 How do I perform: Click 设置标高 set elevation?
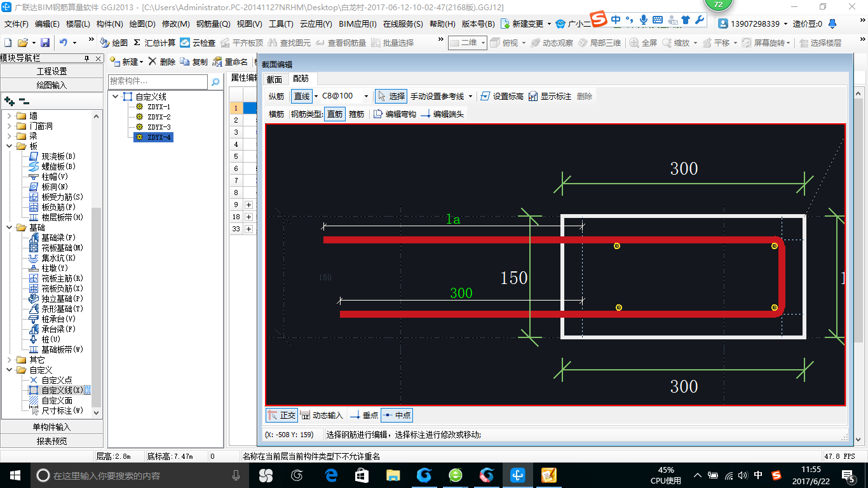502,96
